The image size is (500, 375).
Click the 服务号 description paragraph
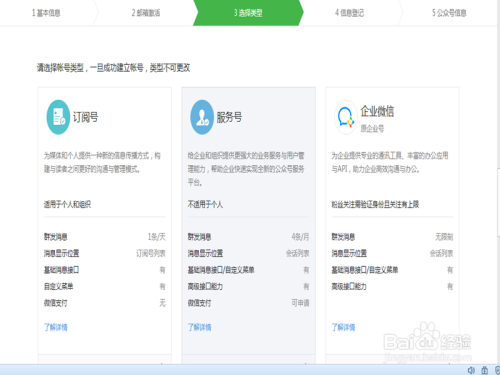(x=246, y=169)
